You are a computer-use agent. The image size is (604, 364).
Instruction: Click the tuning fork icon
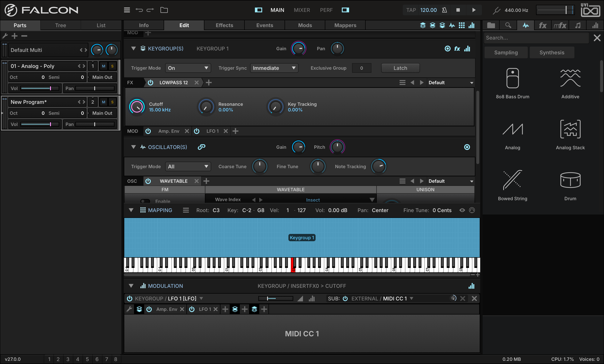pyautogui.click(x=496, y=10)
